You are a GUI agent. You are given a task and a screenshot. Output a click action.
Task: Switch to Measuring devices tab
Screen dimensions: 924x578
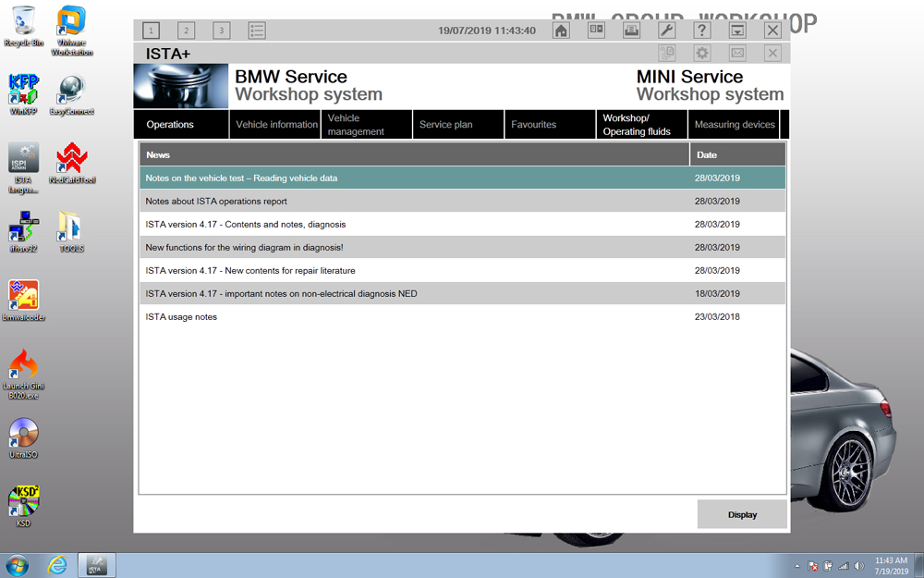(735, 125)
